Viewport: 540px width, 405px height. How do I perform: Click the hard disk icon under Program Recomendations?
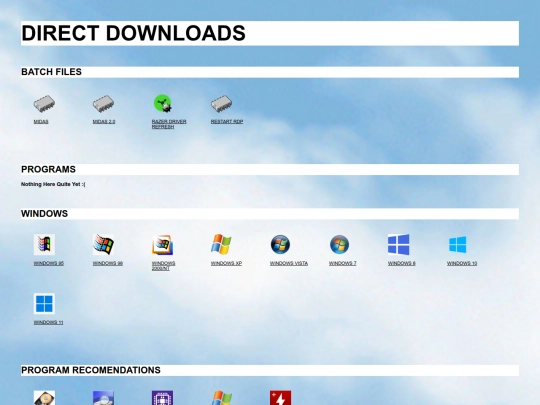(44, 398)
